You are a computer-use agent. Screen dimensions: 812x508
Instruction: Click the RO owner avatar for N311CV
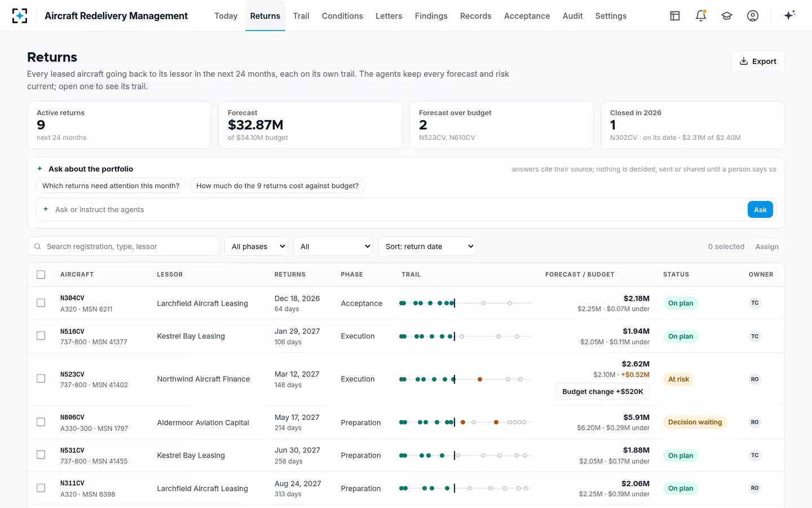point(755,488)
